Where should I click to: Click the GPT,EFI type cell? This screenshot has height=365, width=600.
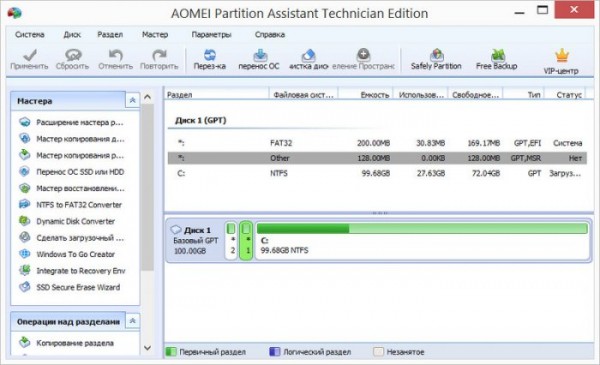pos(527,143)
